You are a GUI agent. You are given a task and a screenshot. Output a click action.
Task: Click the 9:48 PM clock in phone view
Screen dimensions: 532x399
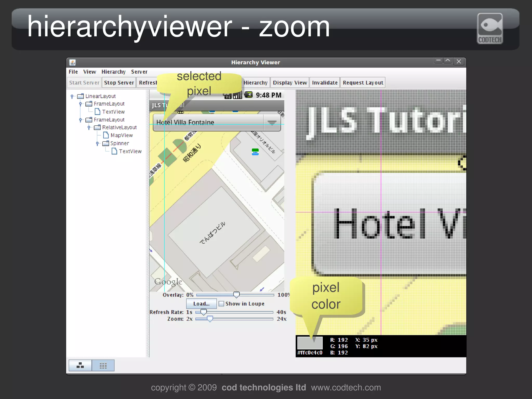[269, 95]
